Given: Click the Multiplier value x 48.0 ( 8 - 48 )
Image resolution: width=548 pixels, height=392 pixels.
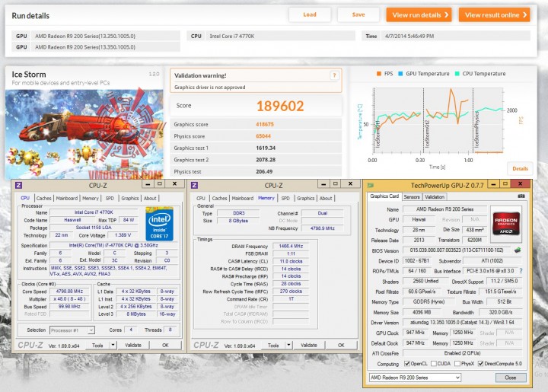Looking at the screenshot, I should (x=69, y=299).
